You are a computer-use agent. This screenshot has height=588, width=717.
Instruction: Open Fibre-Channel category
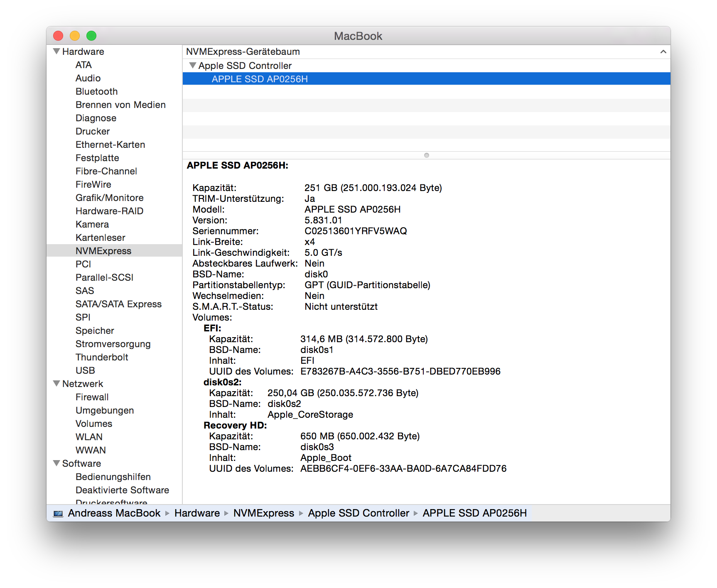click(x=106, y=171)
